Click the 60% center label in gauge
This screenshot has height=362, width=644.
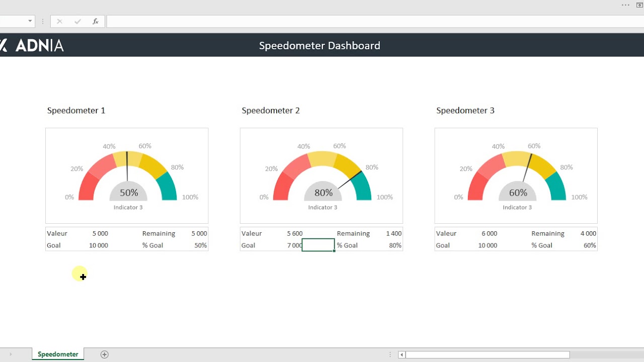coord(518,193)
